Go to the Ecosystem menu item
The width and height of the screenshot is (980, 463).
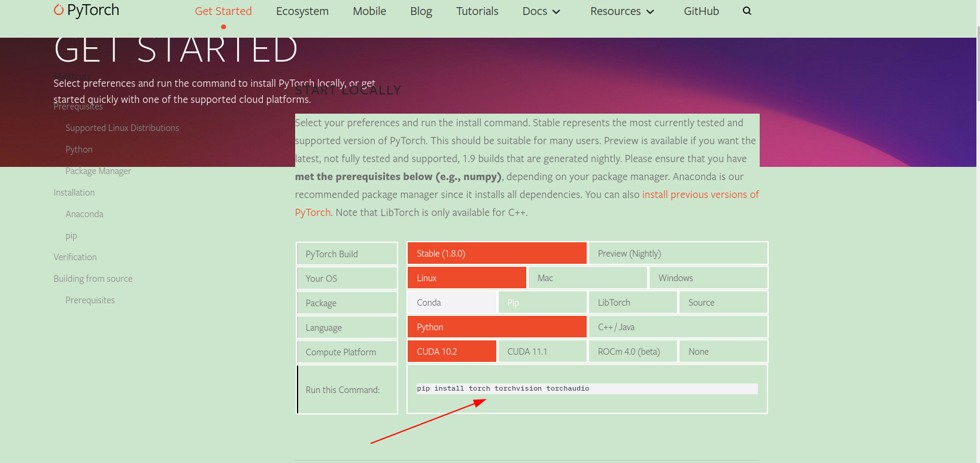point(302,11)
